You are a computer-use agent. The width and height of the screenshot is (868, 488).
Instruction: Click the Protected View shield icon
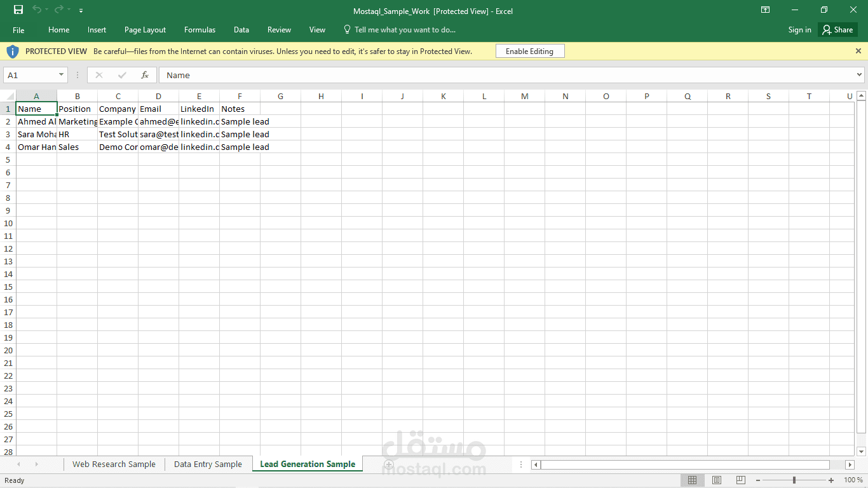pyautogui.click(x=13, y=51)
